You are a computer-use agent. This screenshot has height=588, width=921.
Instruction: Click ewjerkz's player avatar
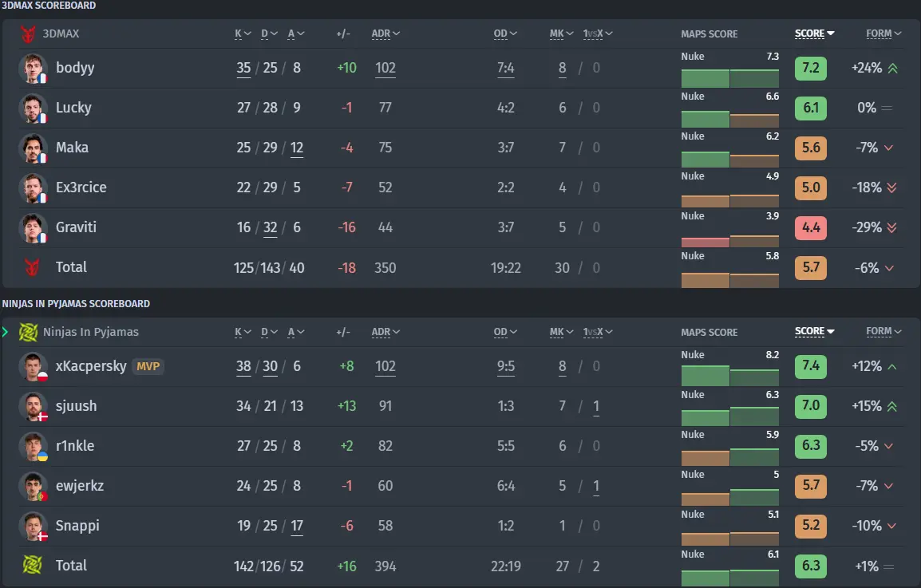coord(33,487)
